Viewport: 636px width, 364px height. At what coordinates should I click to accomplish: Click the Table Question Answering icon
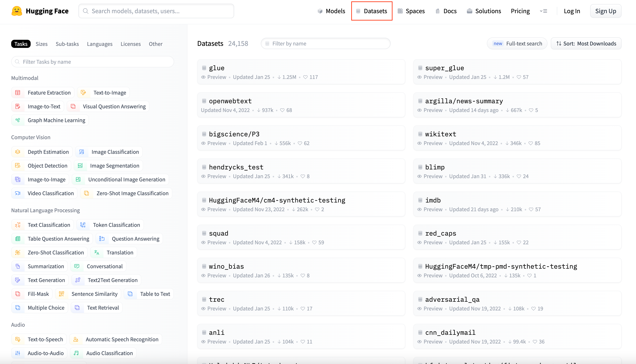coord(18,239)
